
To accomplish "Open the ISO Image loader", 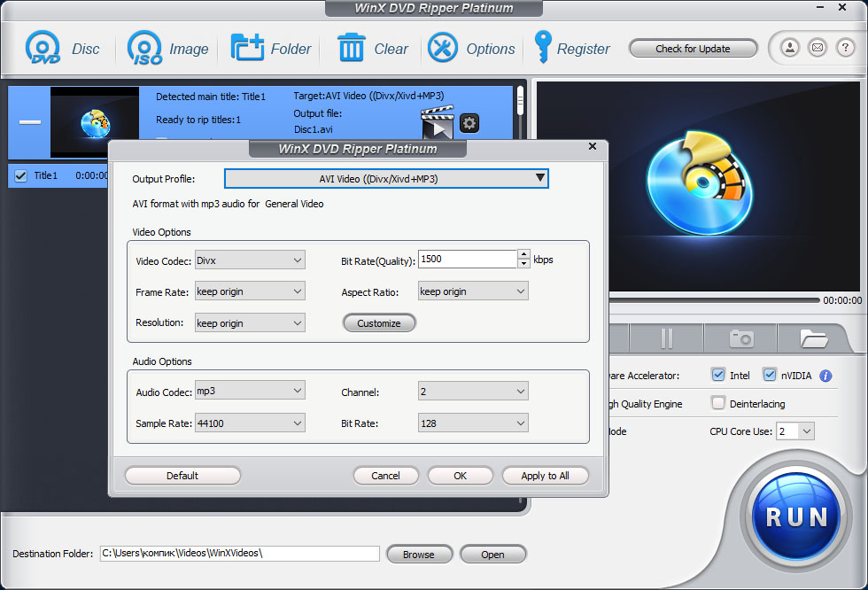I will tap(144, 48).
